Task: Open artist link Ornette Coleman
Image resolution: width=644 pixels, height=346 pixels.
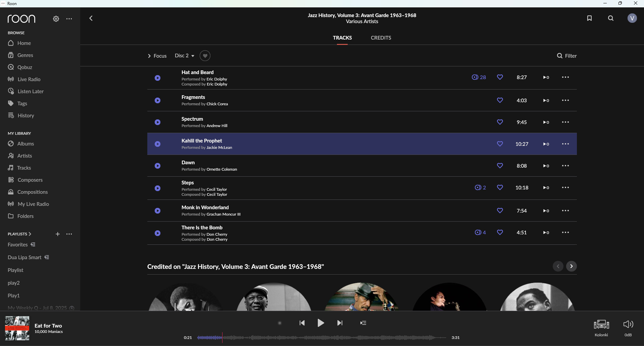Action: click(x=221, y=169)
